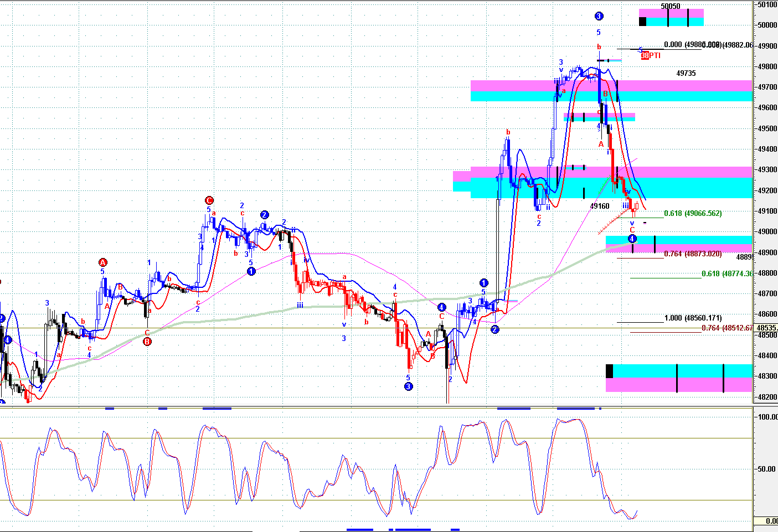Click the 50000 tick on the price axis
The image size is (778, 532).
coord(767,25)
